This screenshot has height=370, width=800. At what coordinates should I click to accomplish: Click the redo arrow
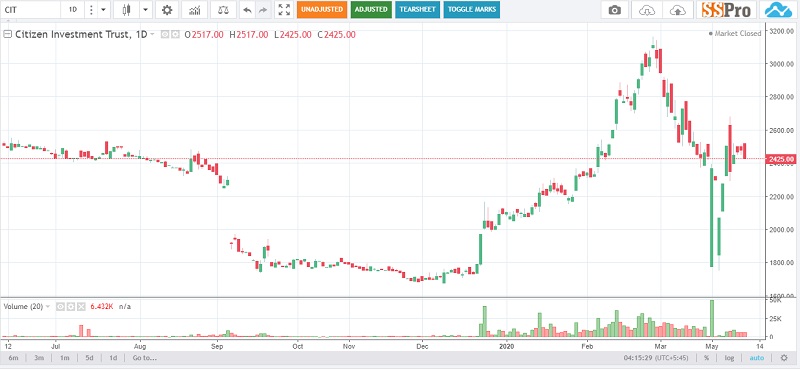[x=263, y=10]
